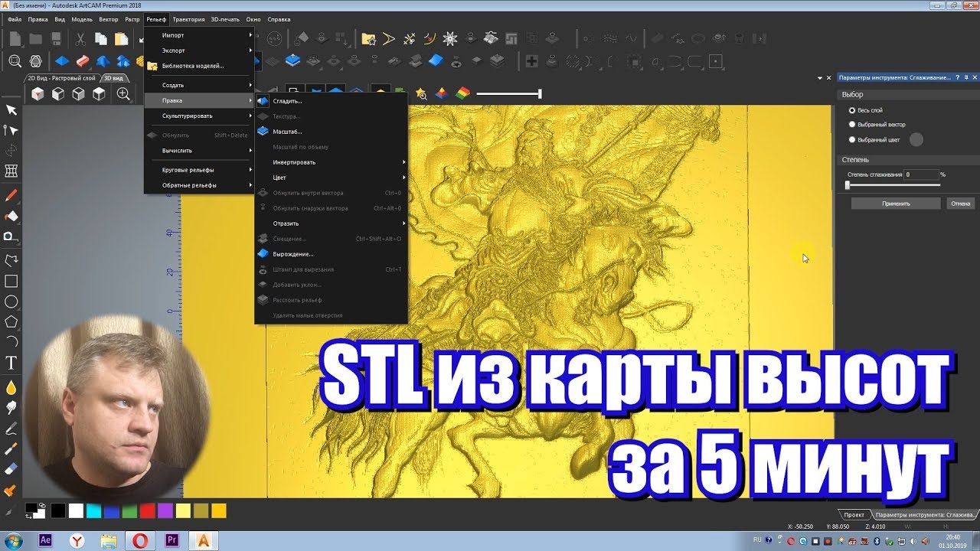Click the Paste clipboard toolbar icon
The image size is (980, 551).
point(121,38)
